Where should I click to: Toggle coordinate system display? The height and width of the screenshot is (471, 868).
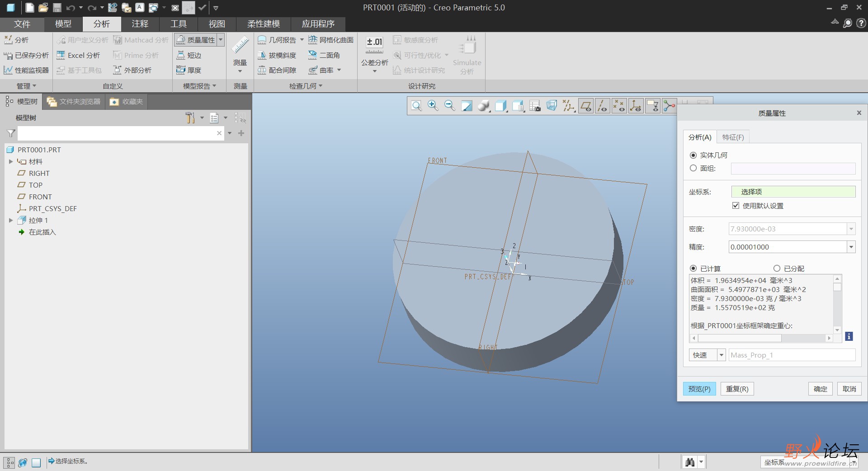coord(636,106)
